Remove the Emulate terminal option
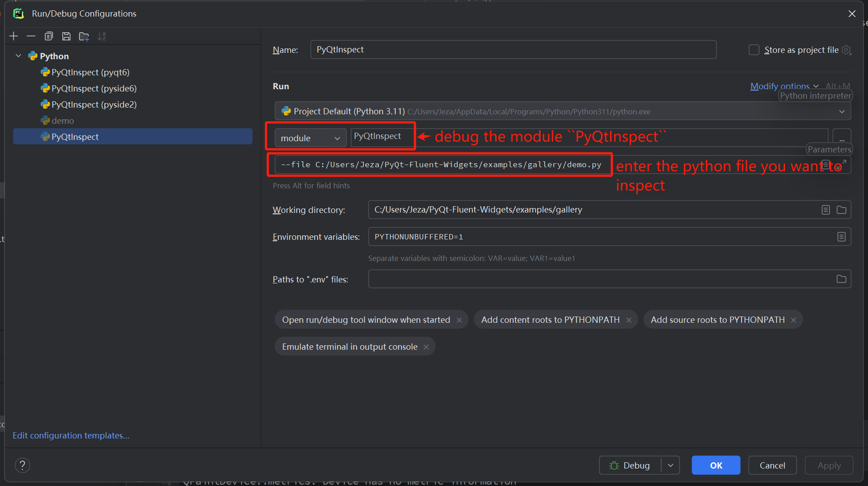The width and height of the screenshot is (868, 486). pos(426,346)
